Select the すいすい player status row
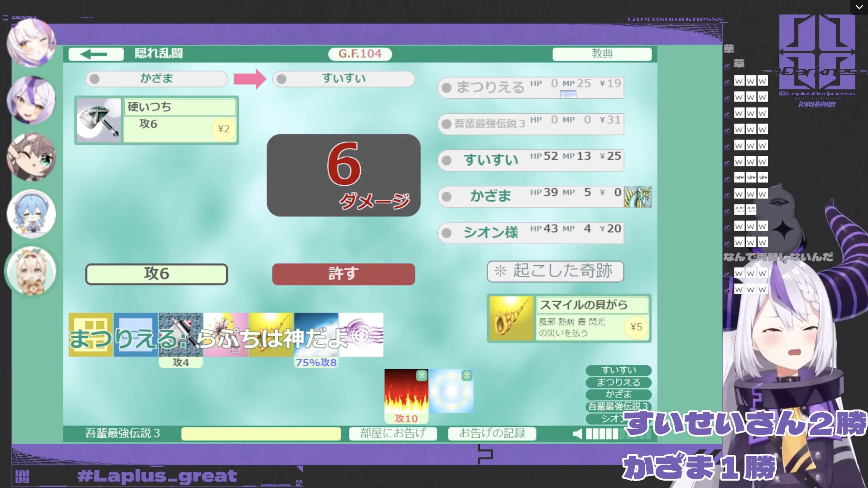 pyautogui.click(x=531, y=160)
